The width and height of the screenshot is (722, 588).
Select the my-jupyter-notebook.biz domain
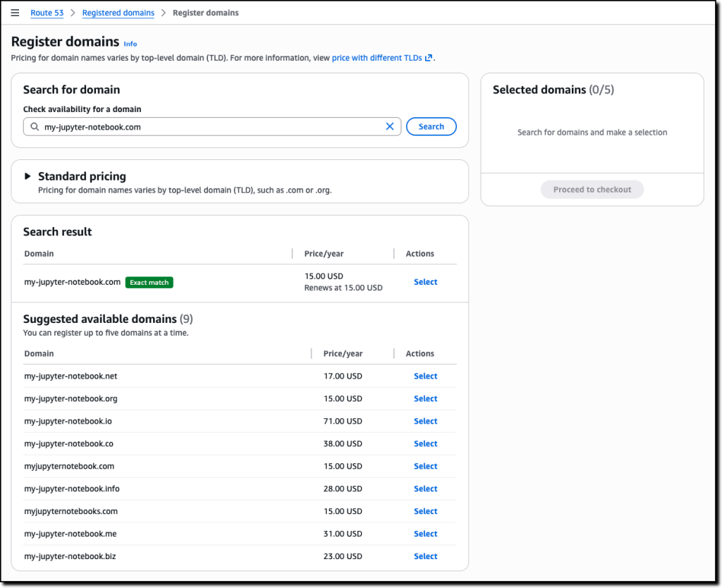pos(425,557)
